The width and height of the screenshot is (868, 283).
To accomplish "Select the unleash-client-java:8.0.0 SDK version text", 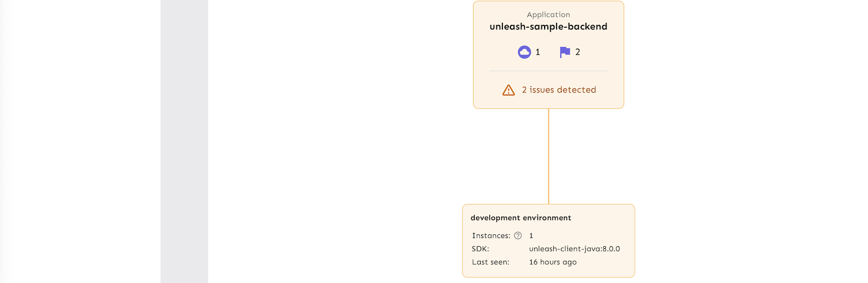I will [x=575, y=249].
